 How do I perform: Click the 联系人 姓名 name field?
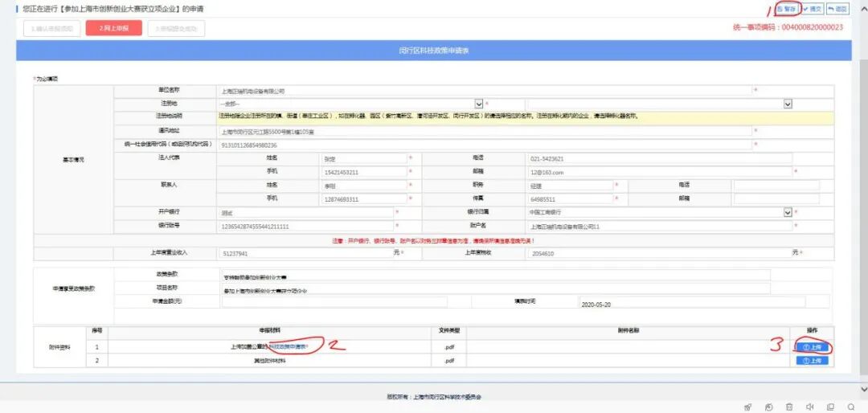point(364,186)
